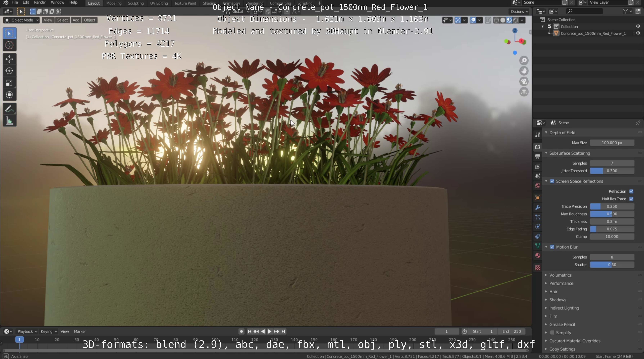Jump to the end frame
644x359 pixels.
pos(283,331)
